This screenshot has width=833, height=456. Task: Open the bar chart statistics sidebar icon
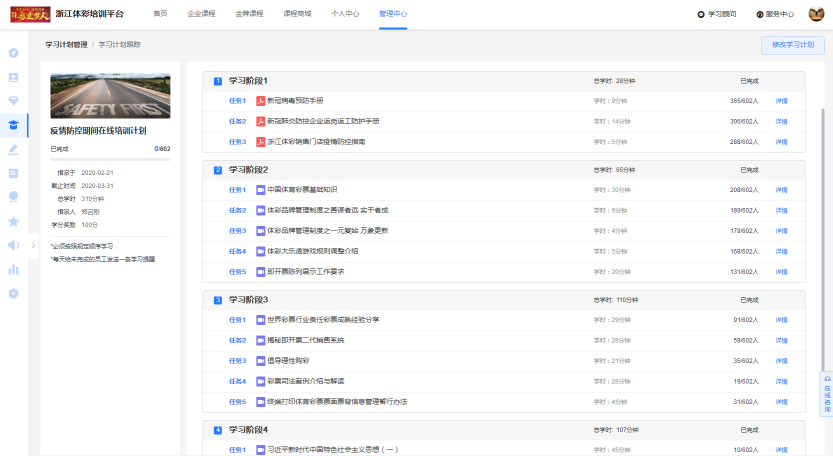14,269
